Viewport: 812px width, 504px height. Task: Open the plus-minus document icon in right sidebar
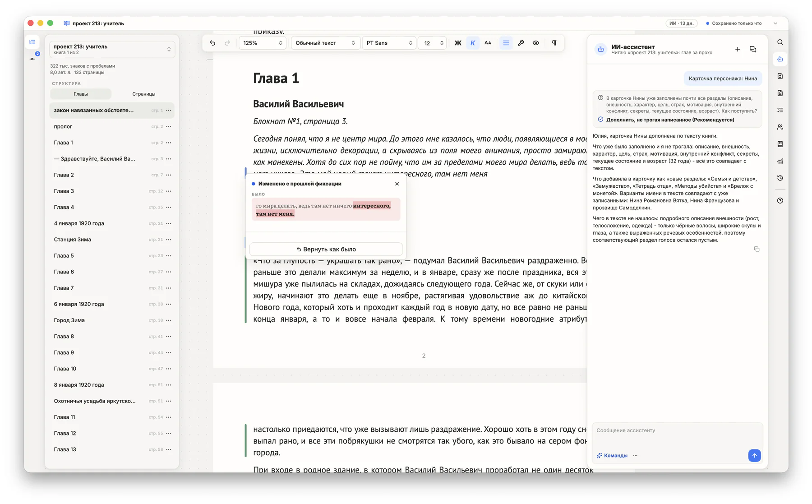pos(780,76)
